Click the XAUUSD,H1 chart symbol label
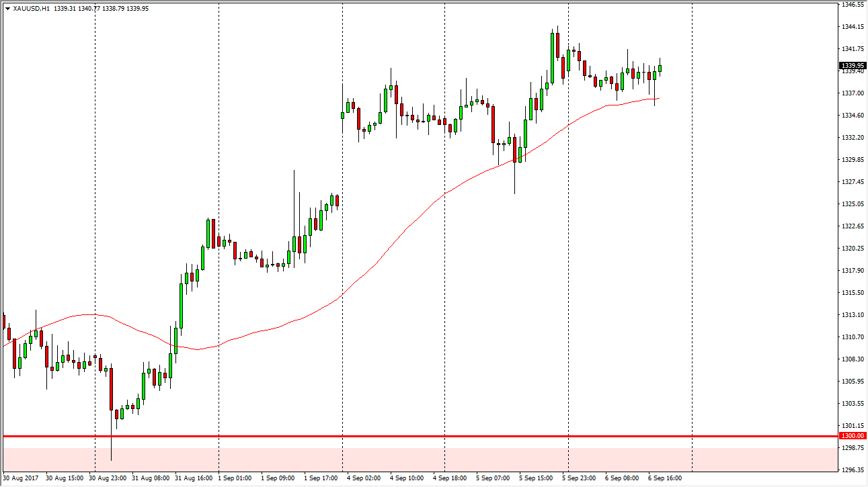The width and height of the screenshot is (868, 487). [x=31, y=9]
